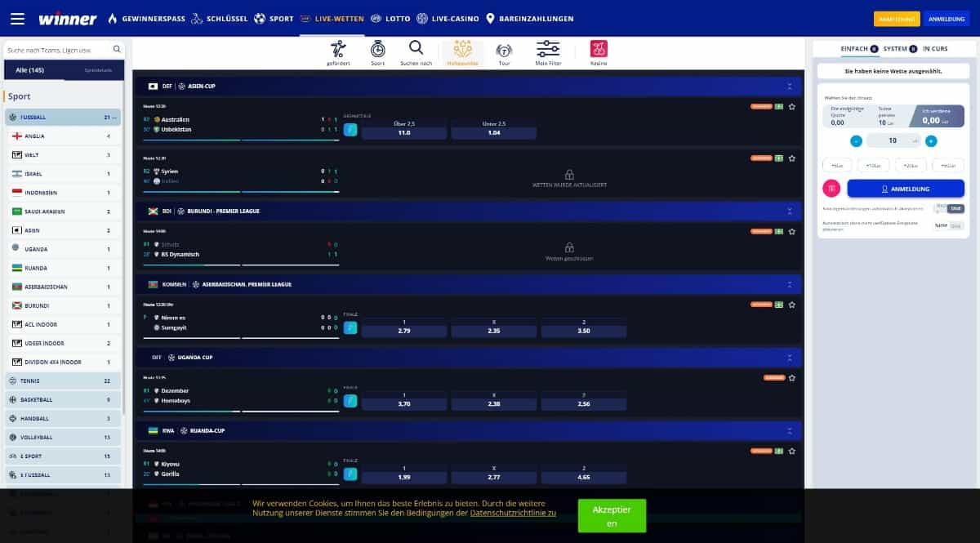This screenshot has width=980, height=543.
Task: Toggle the unavailable events option switch
Action: 947,225
